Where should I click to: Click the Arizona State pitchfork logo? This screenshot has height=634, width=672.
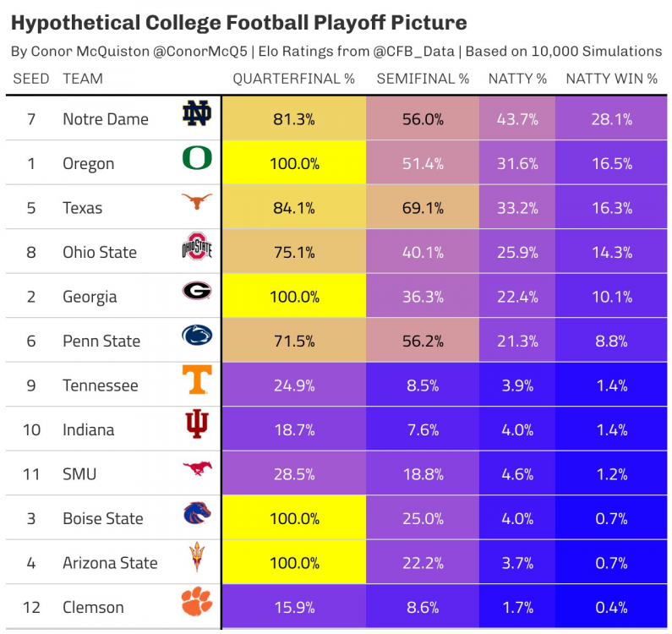tap(197, 559)
